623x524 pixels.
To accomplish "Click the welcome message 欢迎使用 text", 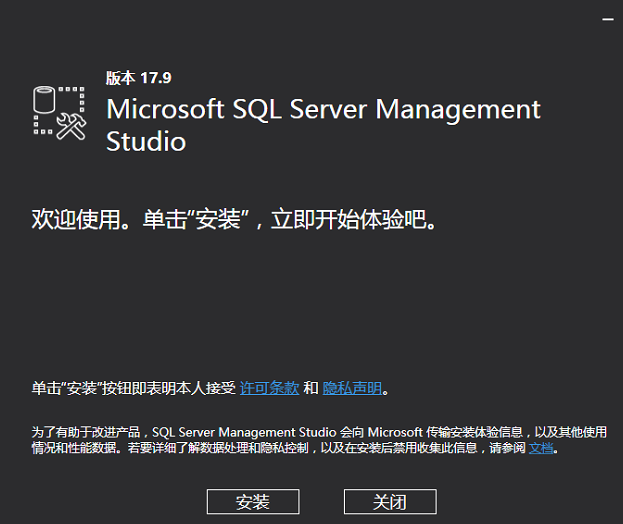I will (234, 219).
